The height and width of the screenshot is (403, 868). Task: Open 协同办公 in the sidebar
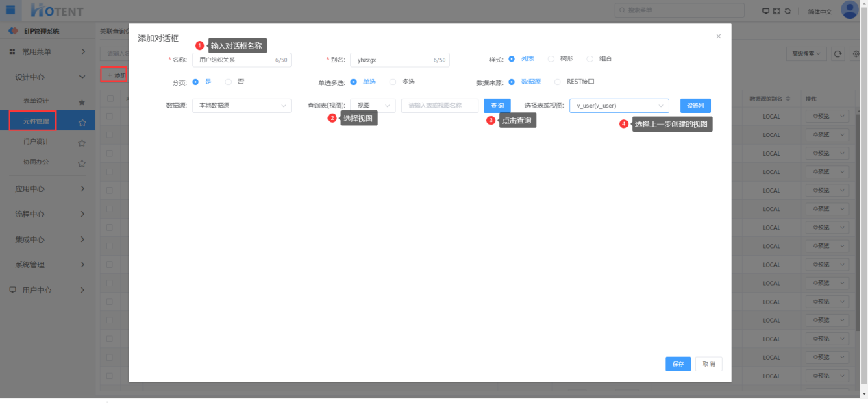pyautogui.click(x=36, y=162)
